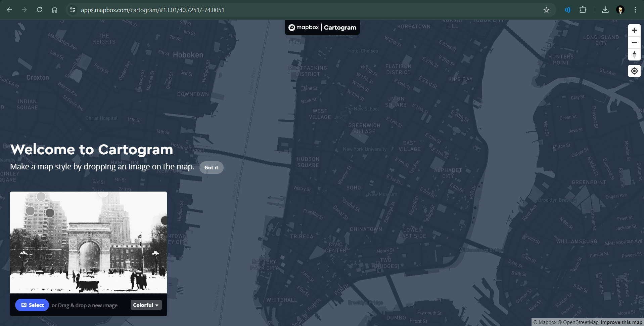Go to browser home page icon
Viewport: 644px width, 326px height.
click(x=54, y=10)
